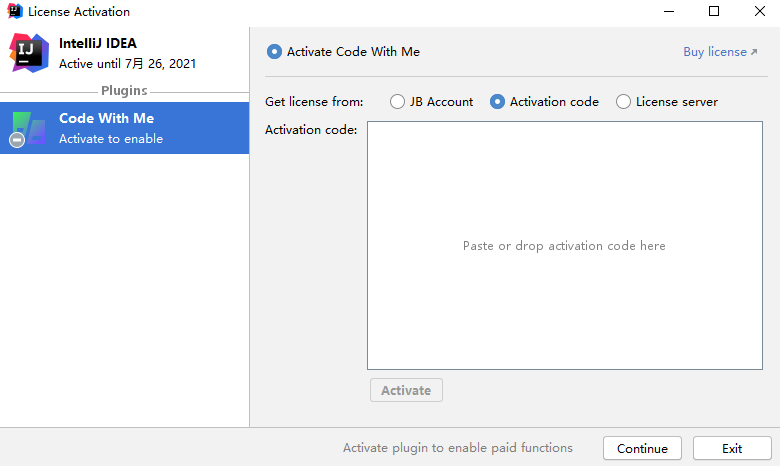This screenshot has width=780, height=466.
Task: Close the License Activation window
Action: tap(759, 11)
